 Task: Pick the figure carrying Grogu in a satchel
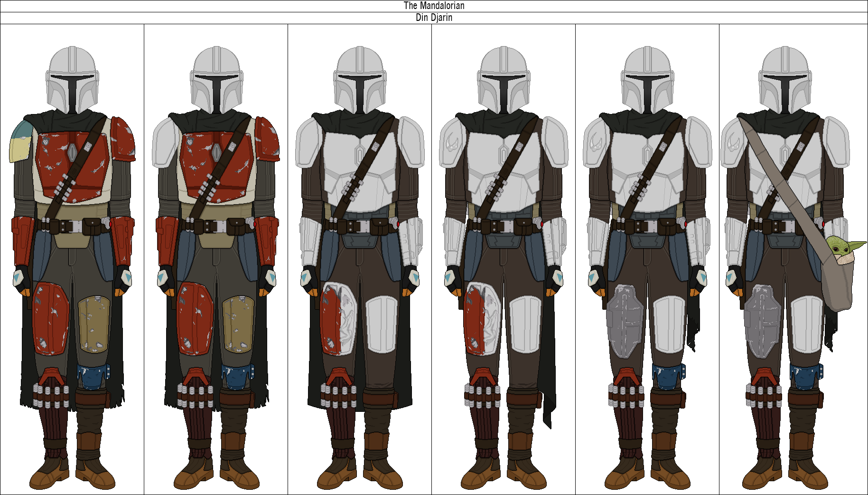[793, 268]
